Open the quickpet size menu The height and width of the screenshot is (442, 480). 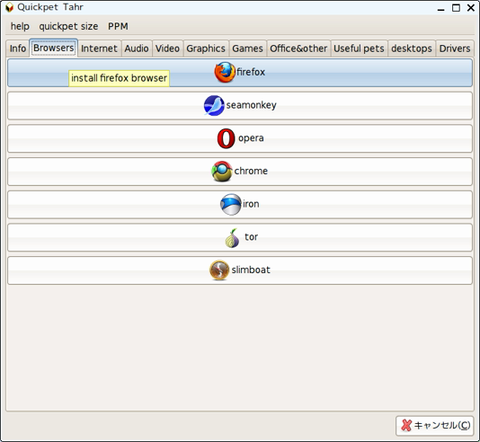click(x=68, y=26)
